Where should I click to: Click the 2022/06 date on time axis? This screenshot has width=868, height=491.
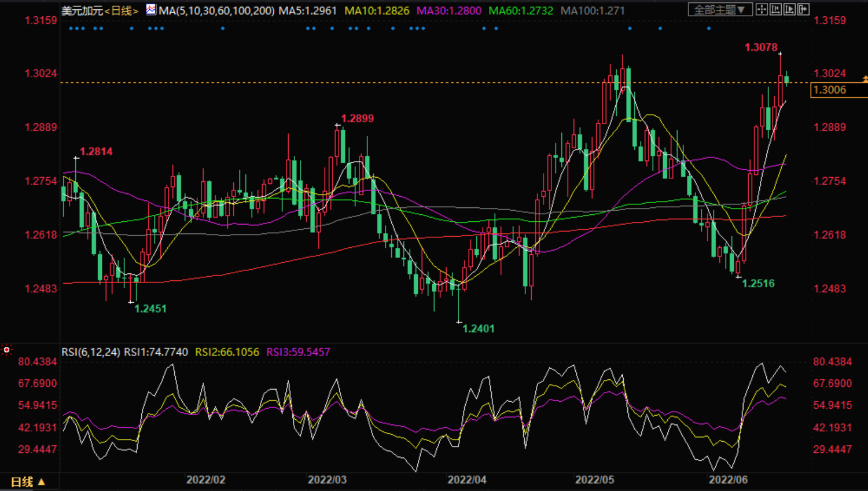tap(728, 480)
